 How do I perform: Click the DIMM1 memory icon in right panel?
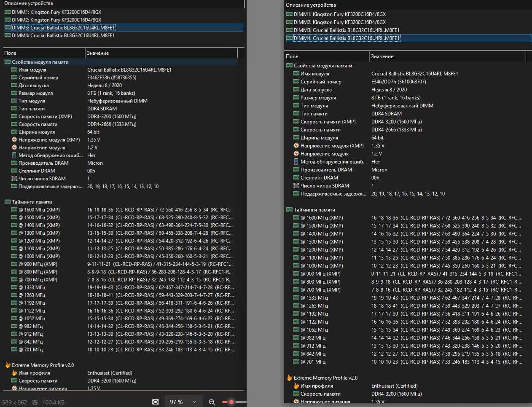point(289,14)
